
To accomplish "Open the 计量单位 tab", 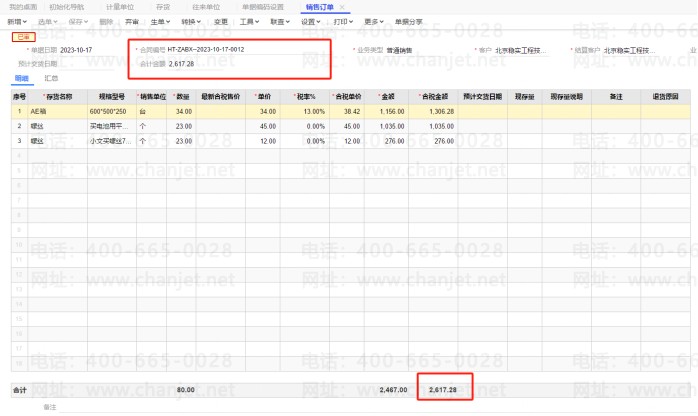I will tap(120, 7).
